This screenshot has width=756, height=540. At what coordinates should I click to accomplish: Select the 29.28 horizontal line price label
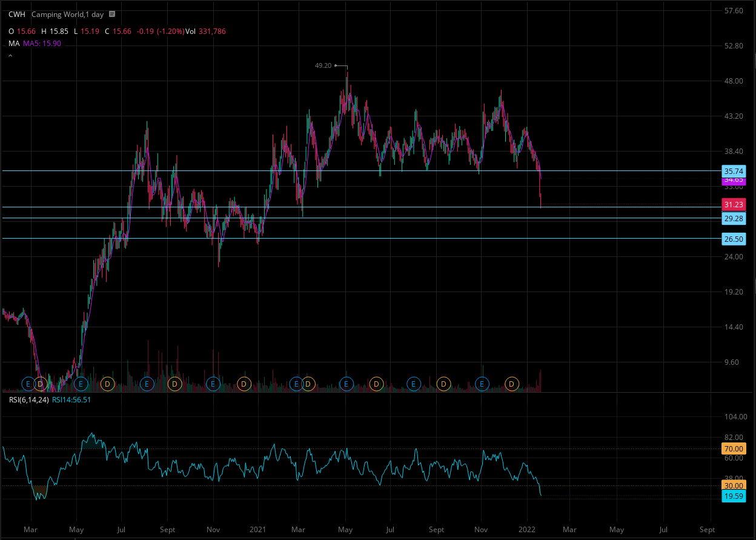(734, 218)
